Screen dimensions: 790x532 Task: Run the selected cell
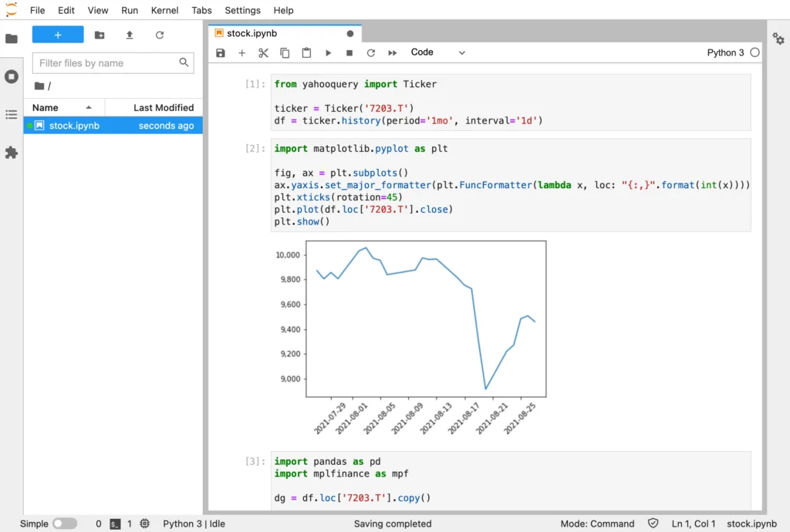pos(328,52)
